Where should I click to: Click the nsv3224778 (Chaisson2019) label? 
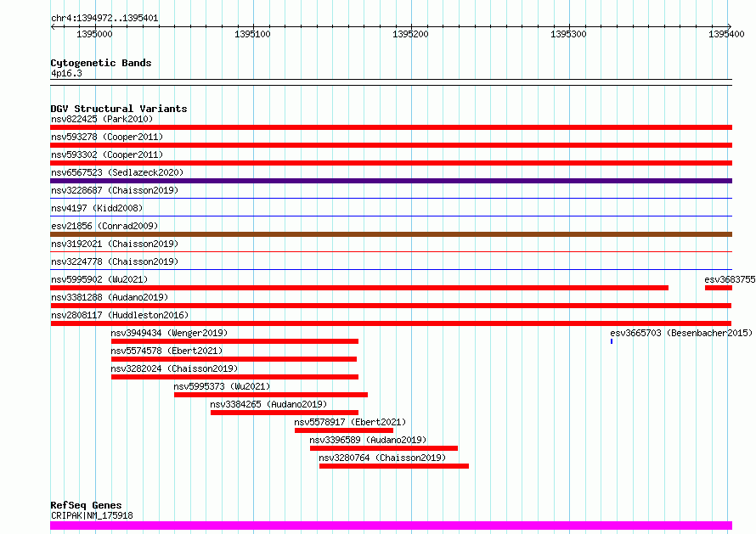point(115,261)
